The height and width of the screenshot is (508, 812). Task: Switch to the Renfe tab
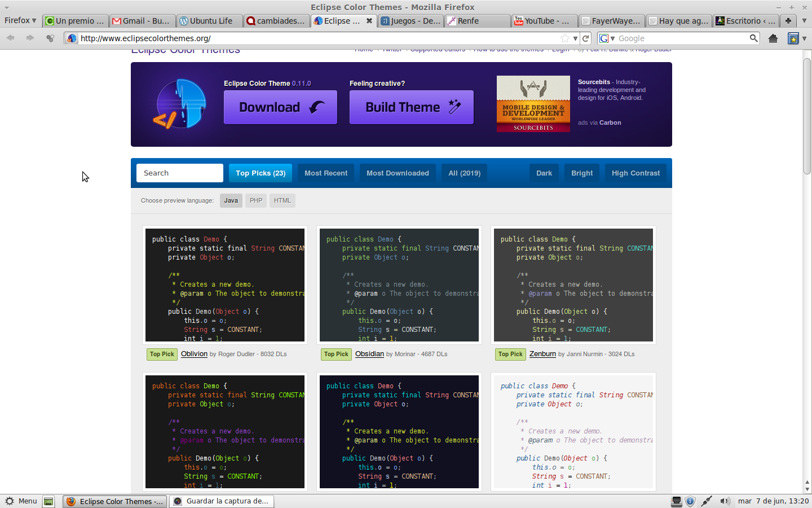pos(477,21)
